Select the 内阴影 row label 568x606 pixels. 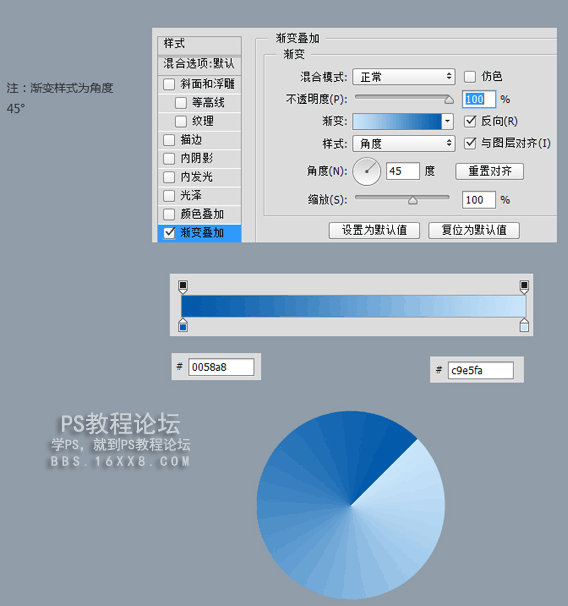coord(196,158)
